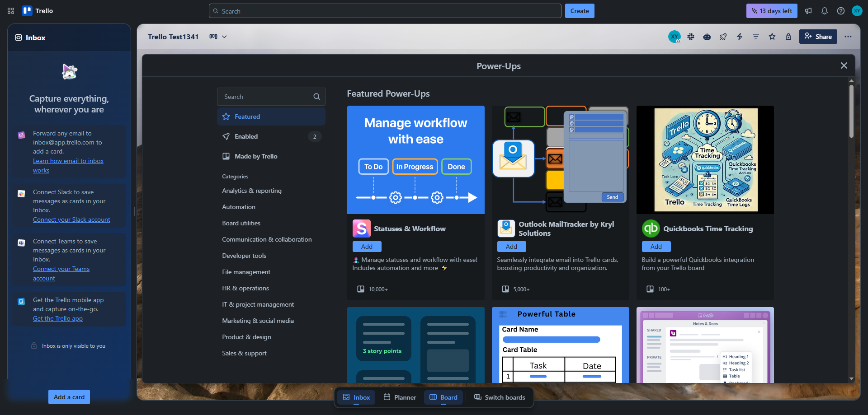The image size is (868, 415).
Task: Click the email forward icon in Inbox panel
Action: (x=21, y=135)
